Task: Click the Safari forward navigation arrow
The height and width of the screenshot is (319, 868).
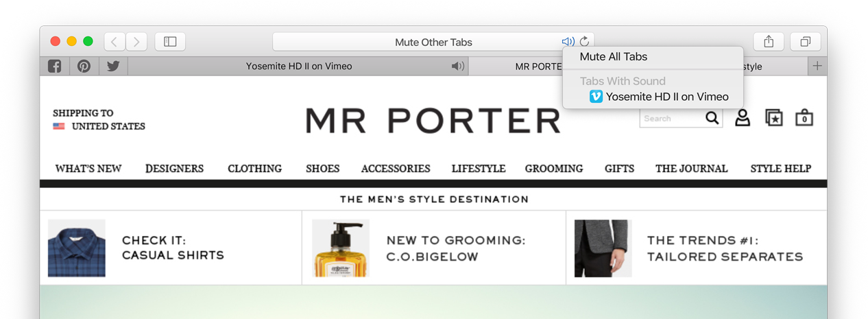Action: (136, 42)
